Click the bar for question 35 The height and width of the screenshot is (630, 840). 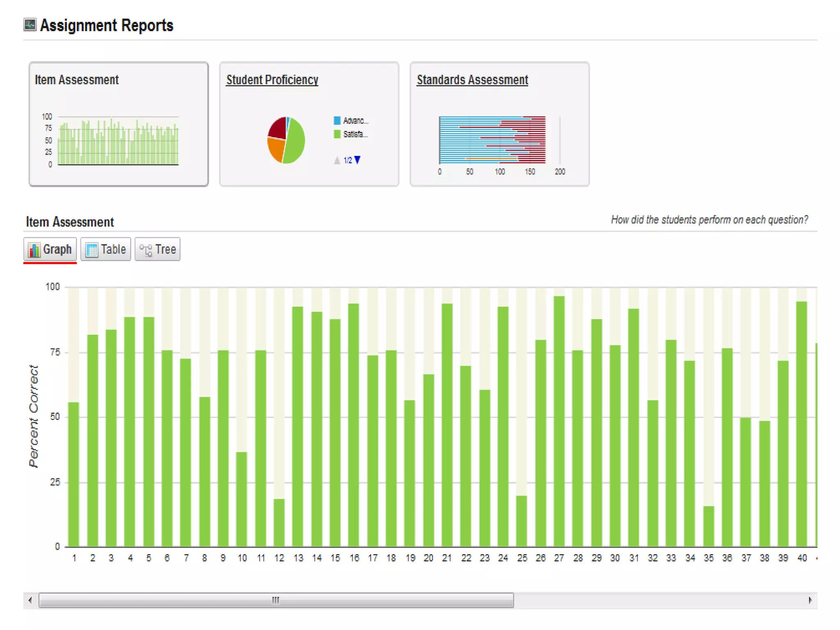[x=708, y=526]
